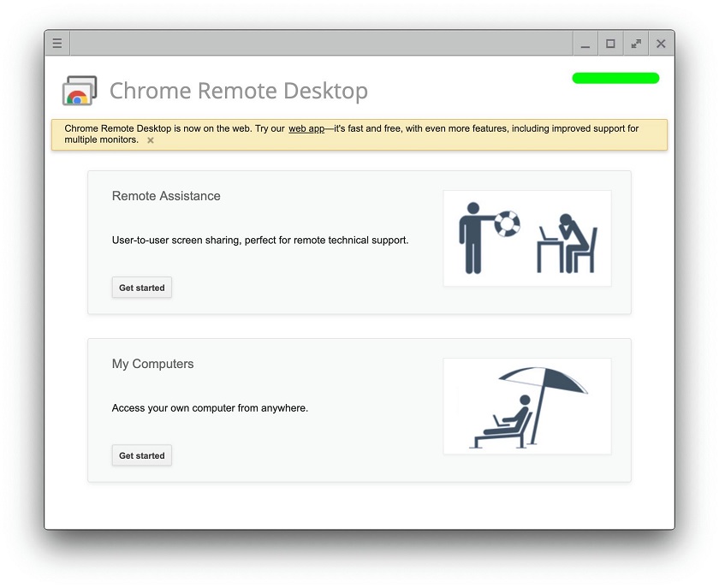Image resolution: width=719 pixels, height=588 pixels.
Task: Click the beach umbrella laptop illustration
Action: 526,407
